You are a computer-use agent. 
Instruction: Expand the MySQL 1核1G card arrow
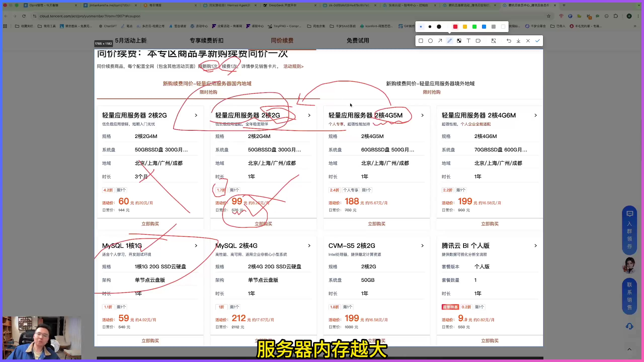pos(196,246)
